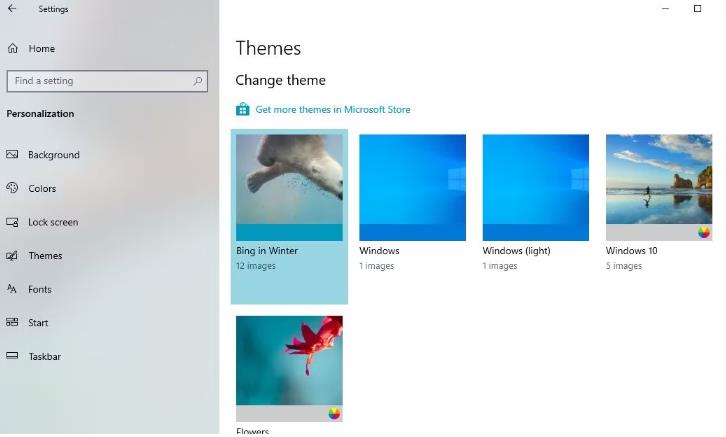The width and height of the screenshot is (726, 437).
Task: Click the back arrow in Settings
Action: click(12, 8)
